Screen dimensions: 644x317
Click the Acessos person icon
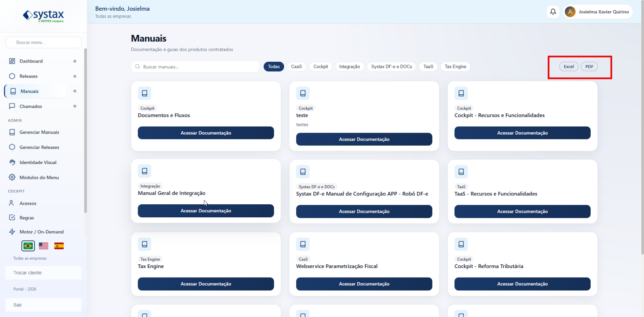coord(11,203)
